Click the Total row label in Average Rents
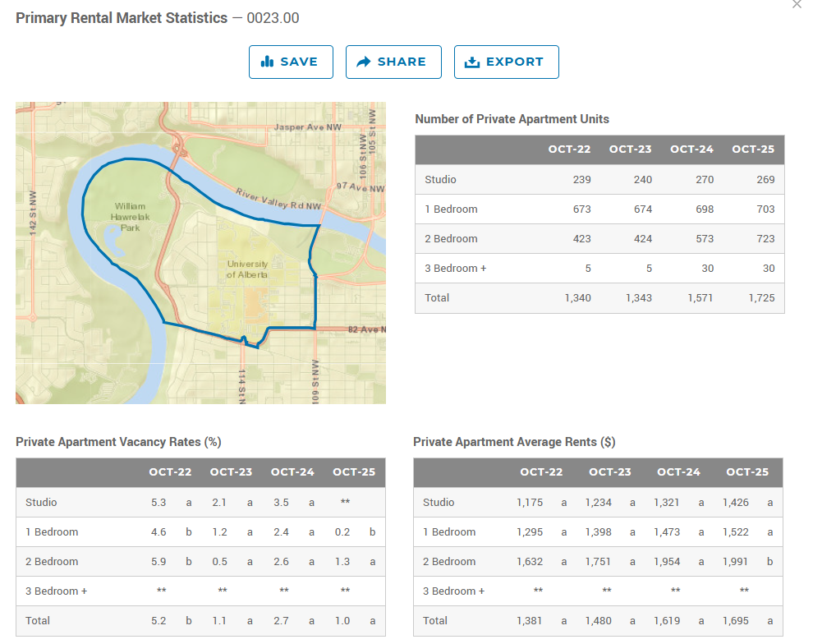 coord(435,621)
